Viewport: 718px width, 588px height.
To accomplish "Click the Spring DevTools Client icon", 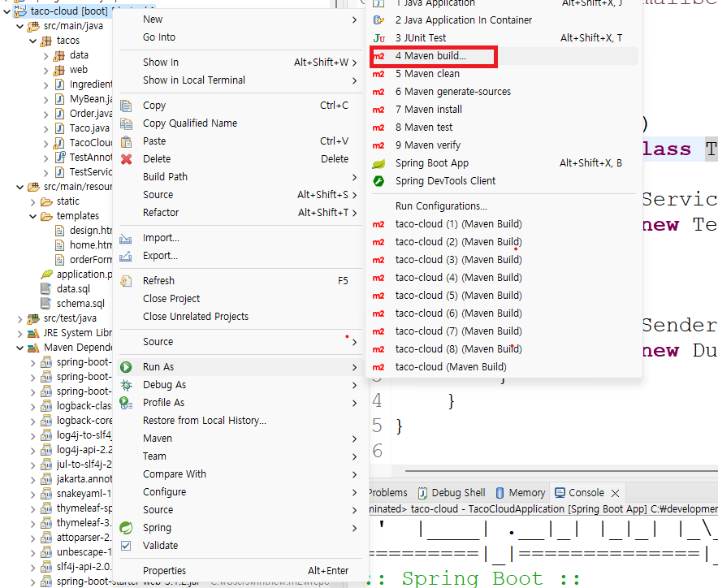I will pyautogui.click(x=378, y=181).
